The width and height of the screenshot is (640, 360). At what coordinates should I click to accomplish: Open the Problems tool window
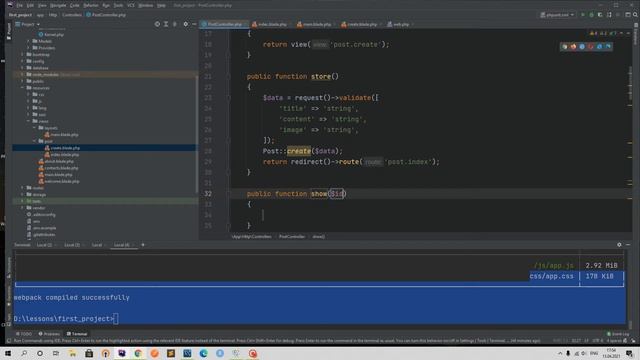[x=49, y=334]
